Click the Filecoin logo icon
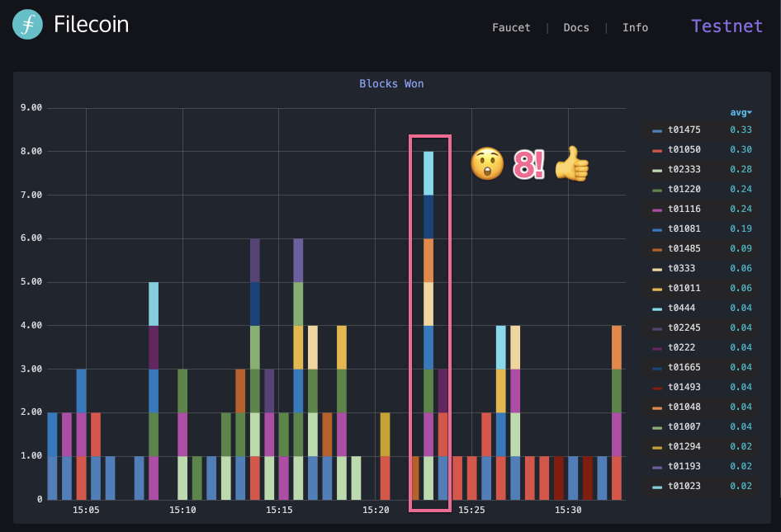Image resolution: width=781 pixels, height=532 pixels. coord(26,25)
